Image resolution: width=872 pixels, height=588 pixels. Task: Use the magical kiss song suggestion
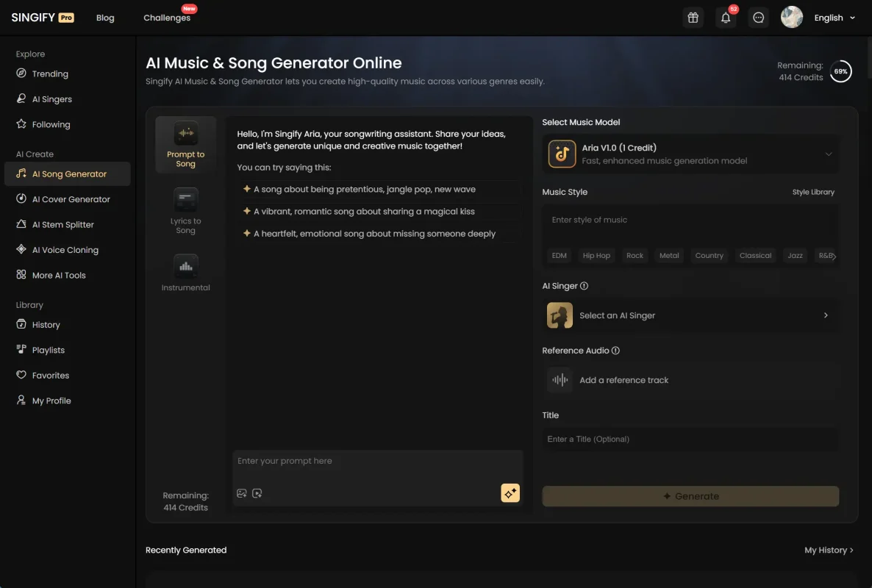pyautogui.click(x=378, y=212)
